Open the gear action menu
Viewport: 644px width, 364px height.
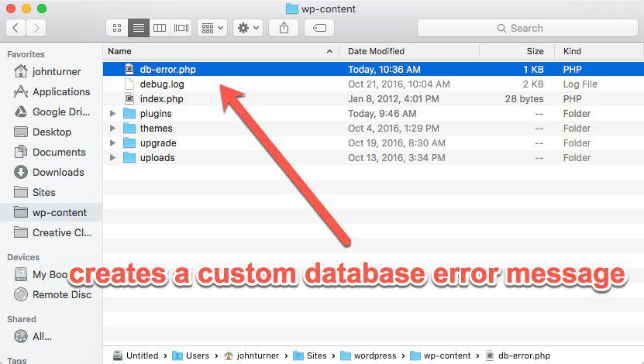pyautogui.click(x=248, y=29)
